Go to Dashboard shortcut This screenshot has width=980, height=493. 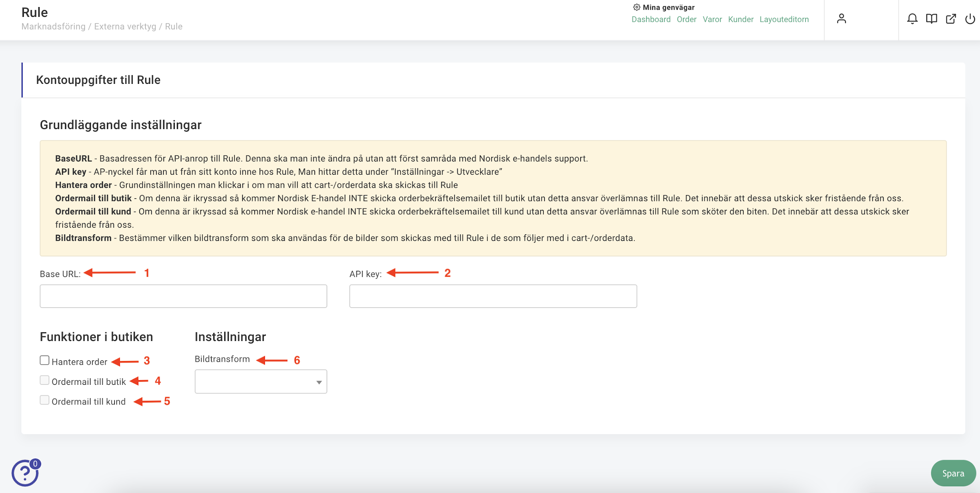[651, 19]
